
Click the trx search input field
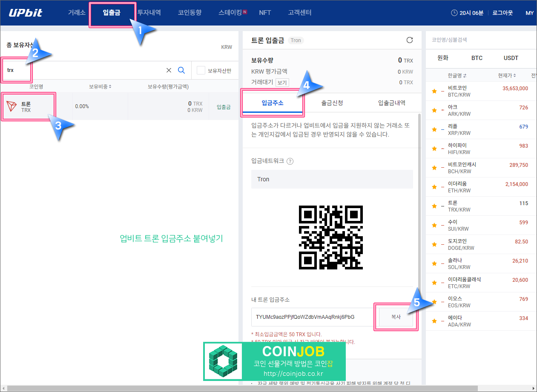(x=83, y=70)
